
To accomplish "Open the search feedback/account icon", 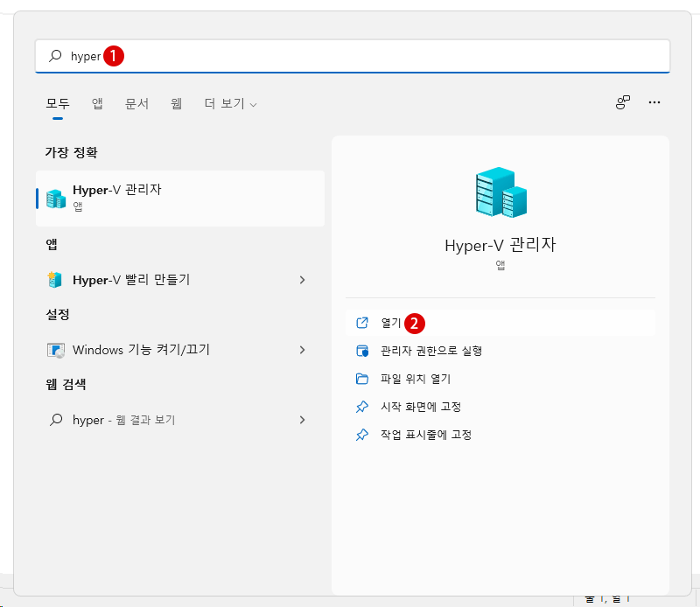I will point(623,102).
